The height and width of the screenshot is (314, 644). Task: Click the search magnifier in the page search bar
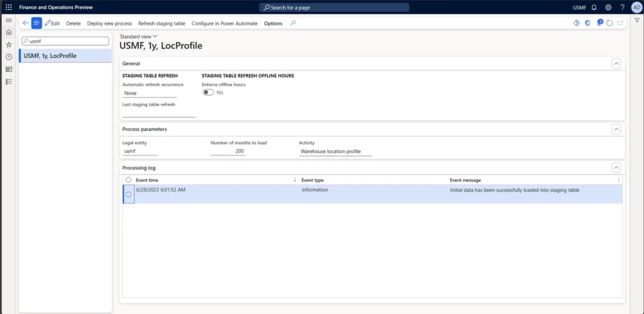point(267,8)
